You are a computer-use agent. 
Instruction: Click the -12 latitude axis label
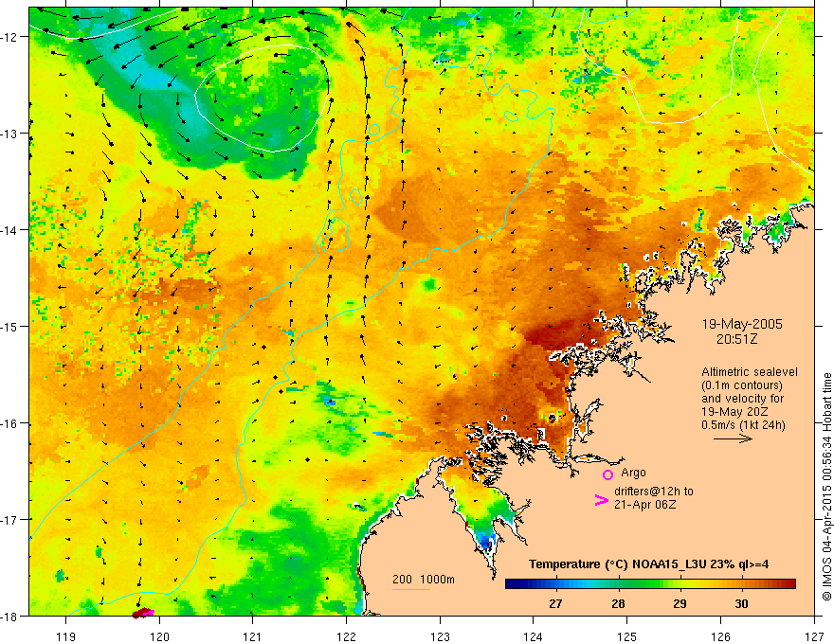coord(10,37)
